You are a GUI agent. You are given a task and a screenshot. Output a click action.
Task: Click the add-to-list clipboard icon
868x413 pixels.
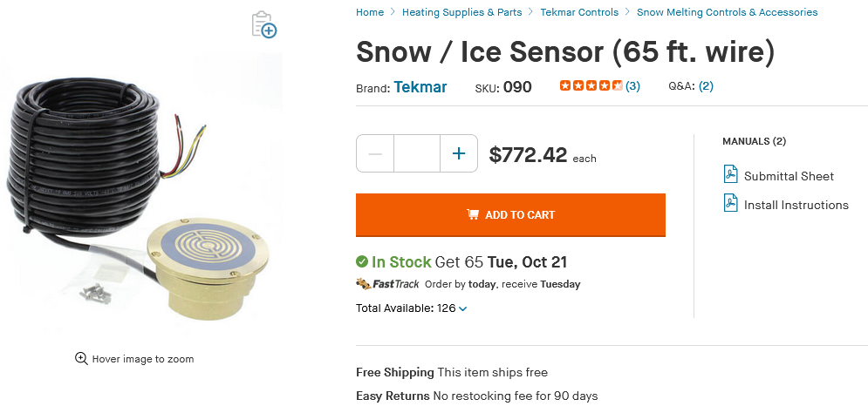click(263, 24)
